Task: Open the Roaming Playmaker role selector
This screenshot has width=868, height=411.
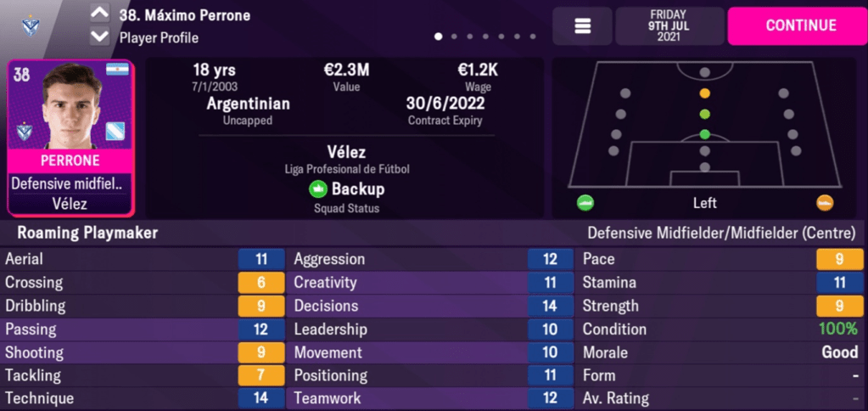Action: (81, 234)
